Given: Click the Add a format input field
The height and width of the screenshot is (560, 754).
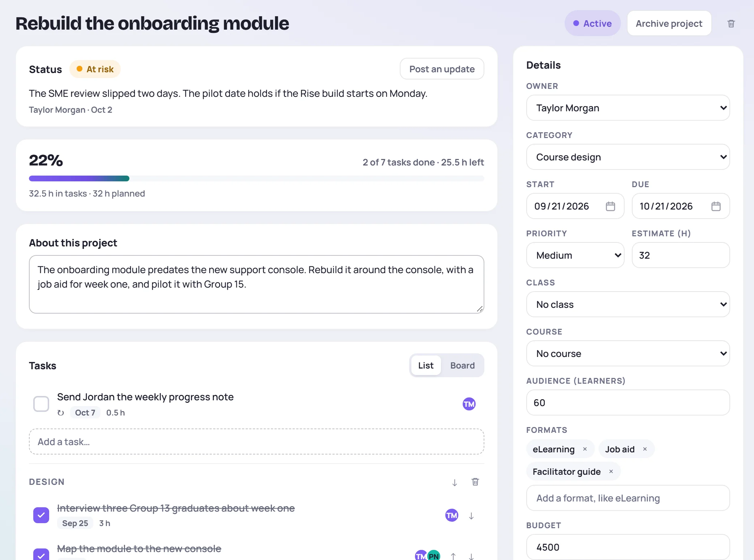Looking at the screenshot, I should tap(628, 498).
